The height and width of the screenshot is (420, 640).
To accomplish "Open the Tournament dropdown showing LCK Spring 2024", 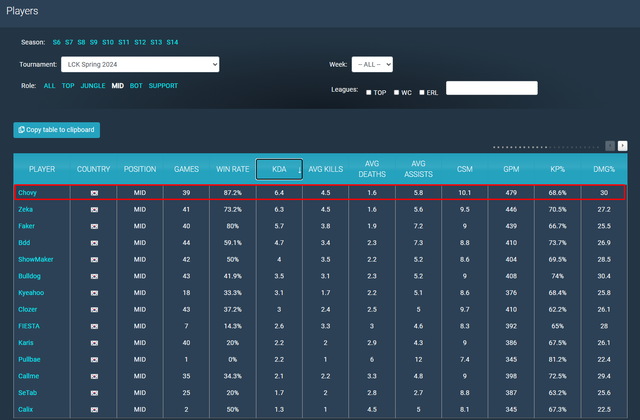I will click(x=140, y=64).
